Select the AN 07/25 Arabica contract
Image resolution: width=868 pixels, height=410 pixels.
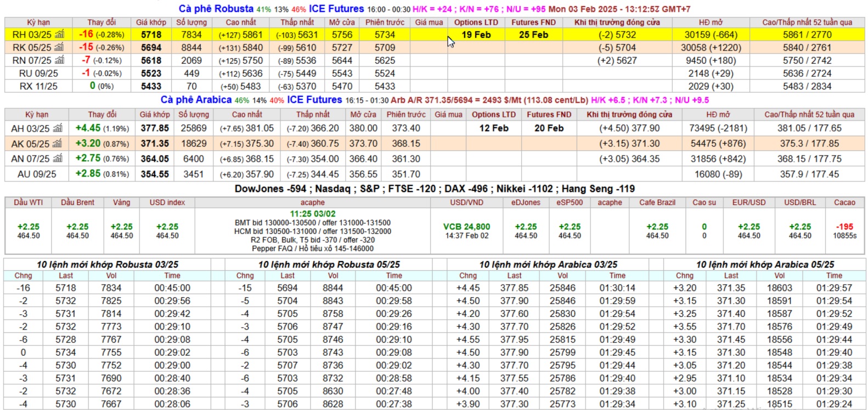click(31, 159)
